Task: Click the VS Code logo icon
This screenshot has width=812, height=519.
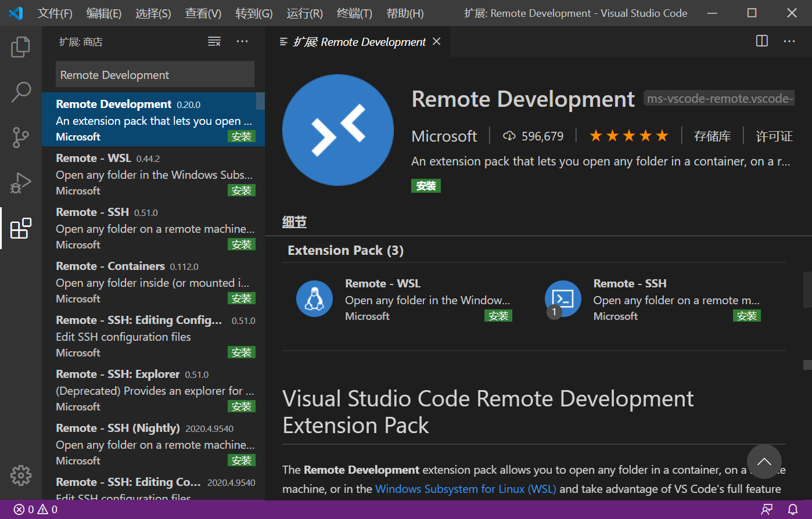Action: tap(16, 13)
